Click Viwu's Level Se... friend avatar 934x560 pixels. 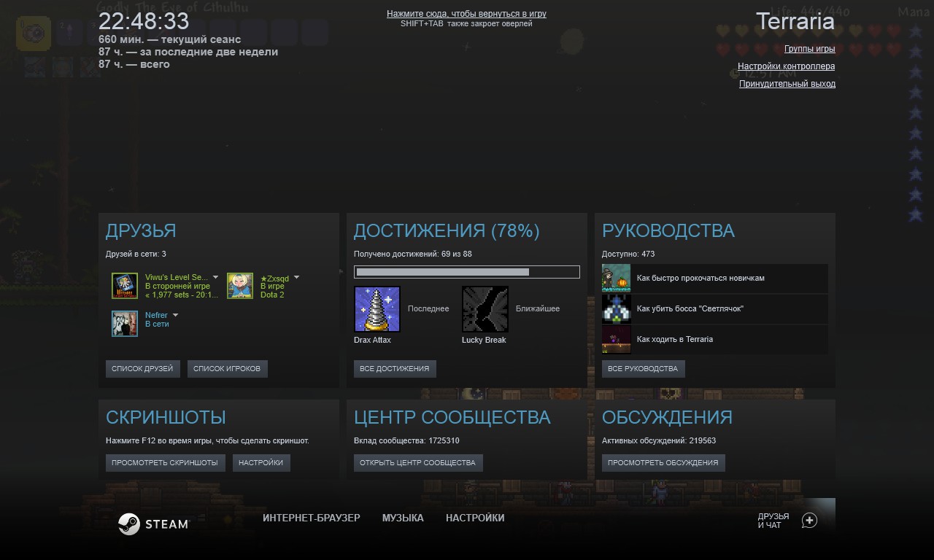(x=125, y=286)
